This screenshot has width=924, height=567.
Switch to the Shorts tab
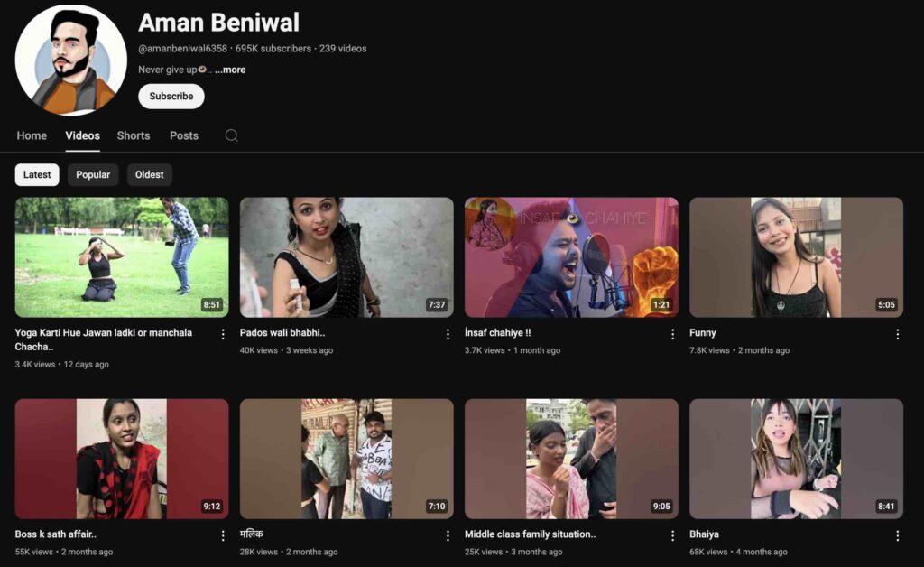(134, 135)
